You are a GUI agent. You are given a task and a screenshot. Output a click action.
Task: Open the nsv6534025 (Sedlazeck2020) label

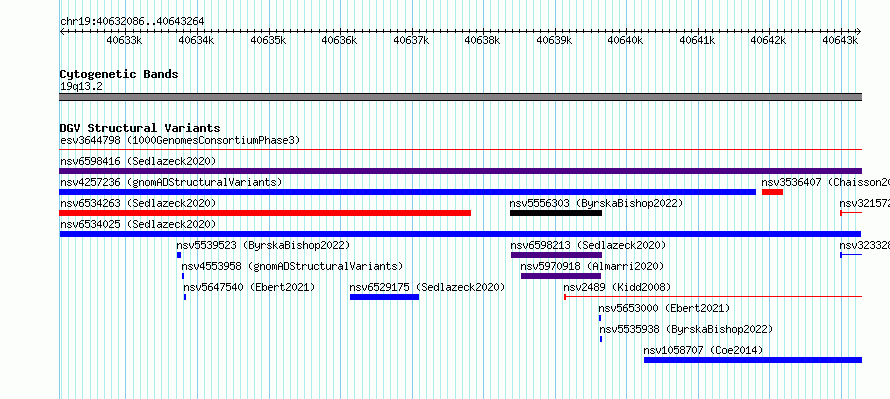(138, 224)
